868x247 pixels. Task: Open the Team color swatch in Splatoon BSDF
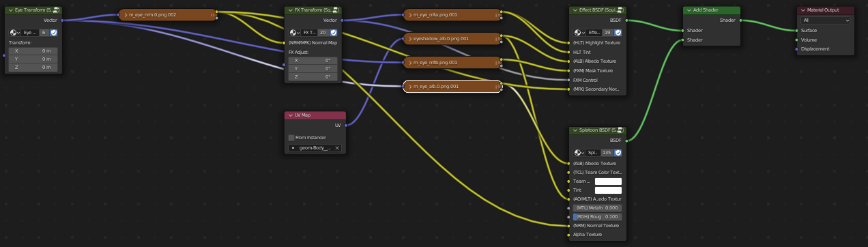[x=608, y=181]
